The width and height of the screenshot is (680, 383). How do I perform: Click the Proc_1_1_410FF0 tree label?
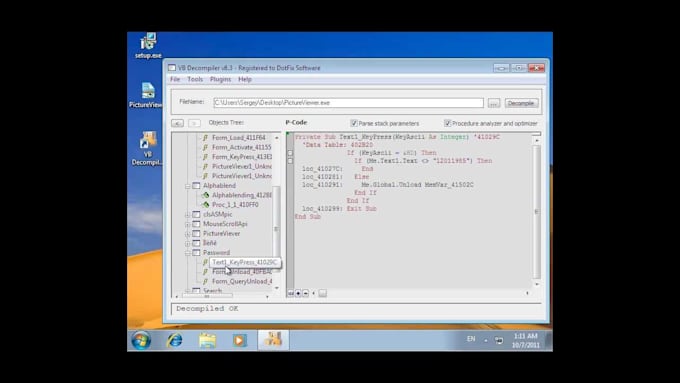click(235, 205)
